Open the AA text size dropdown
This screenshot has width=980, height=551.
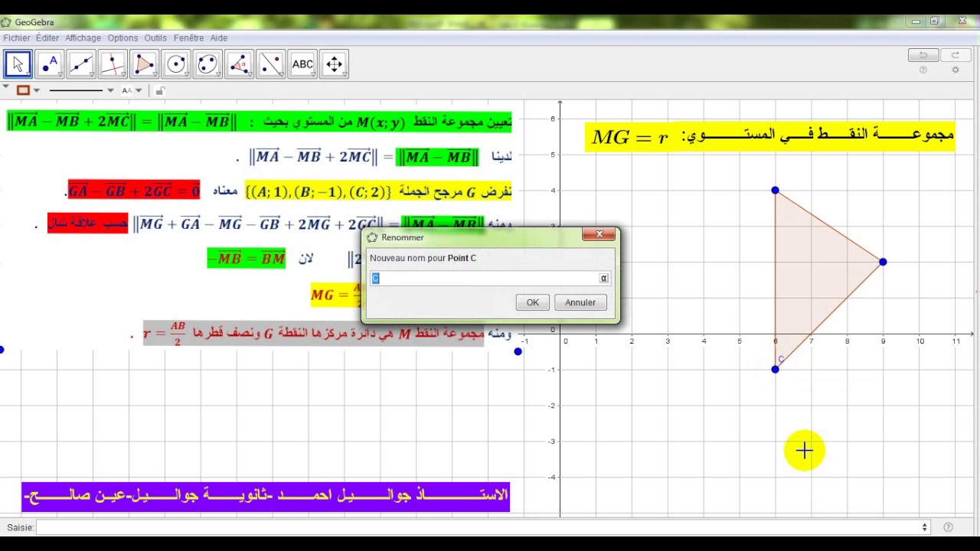[132, 90]
